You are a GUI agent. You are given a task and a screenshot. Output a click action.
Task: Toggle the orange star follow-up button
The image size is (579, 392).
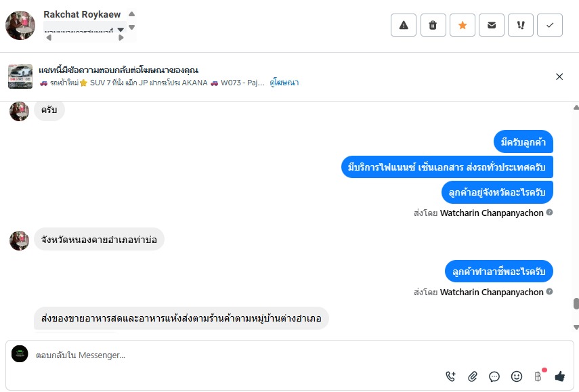click(x=463, y=25)
